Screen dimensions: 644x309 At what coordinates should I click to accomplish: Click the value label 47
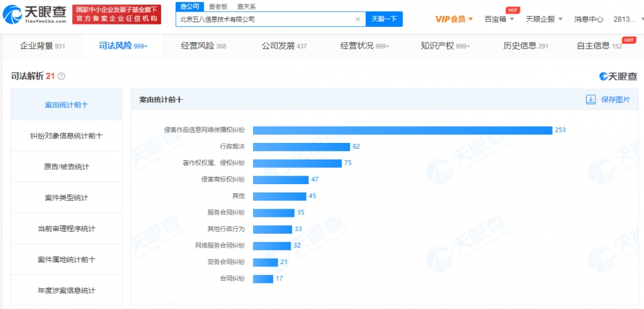(x=315, y=180)
